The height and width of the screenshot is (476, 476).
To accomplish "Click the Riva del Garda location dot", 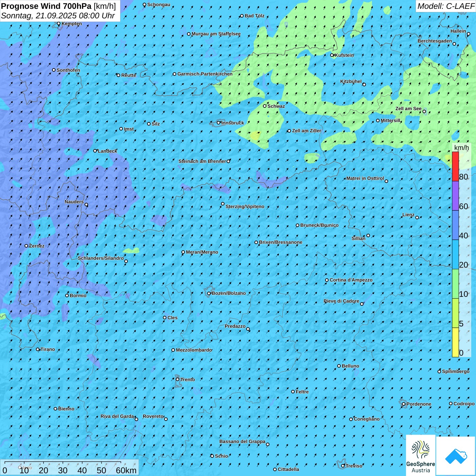I will click(x=136, y=419).
